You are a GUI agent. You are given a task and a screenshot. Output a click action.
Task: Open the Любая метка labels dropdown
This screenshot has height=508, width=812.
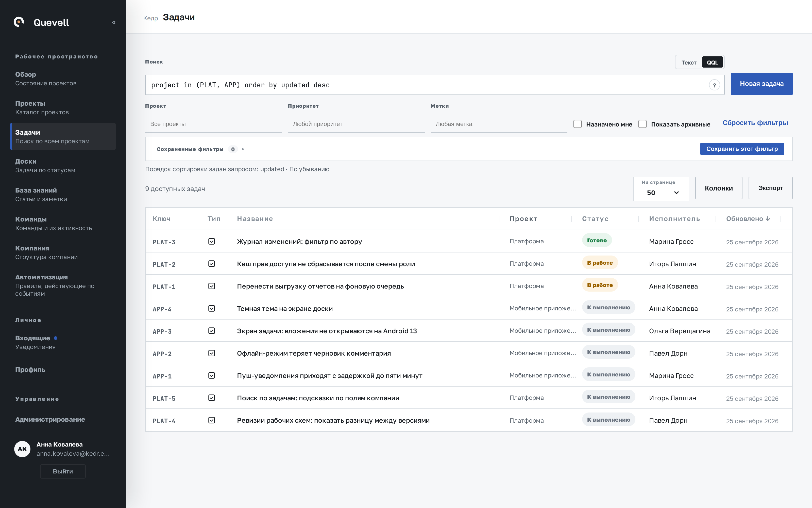coord(499,124)
